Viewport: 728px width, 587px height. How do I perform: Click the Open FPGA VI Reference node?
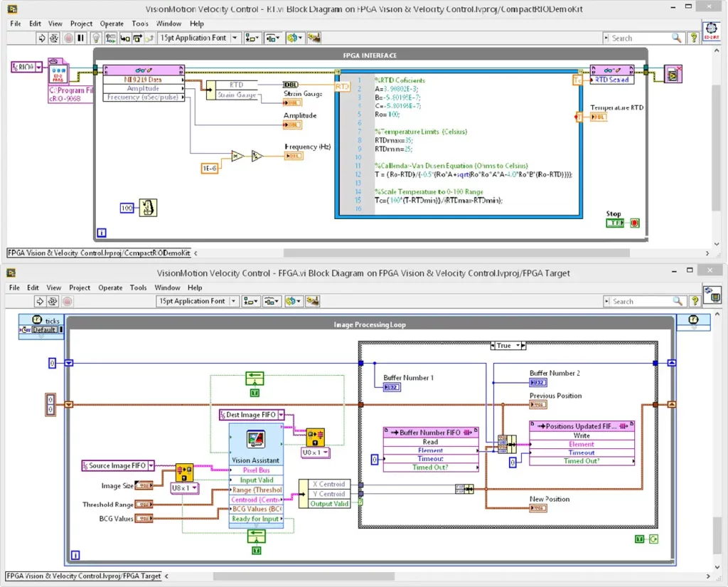coord(58,73)
